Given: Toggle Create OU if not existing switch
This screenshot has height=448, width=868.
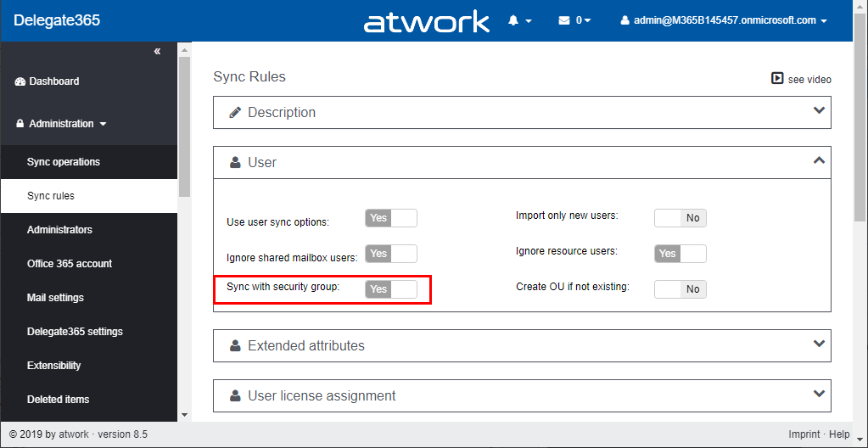Looking at the screenshot, I should click(x=680, y=289).
